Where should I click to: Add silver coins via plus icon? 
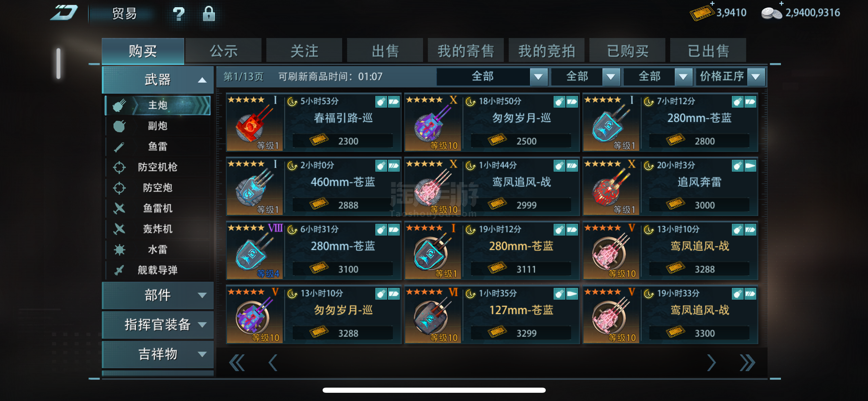point(781,3)
